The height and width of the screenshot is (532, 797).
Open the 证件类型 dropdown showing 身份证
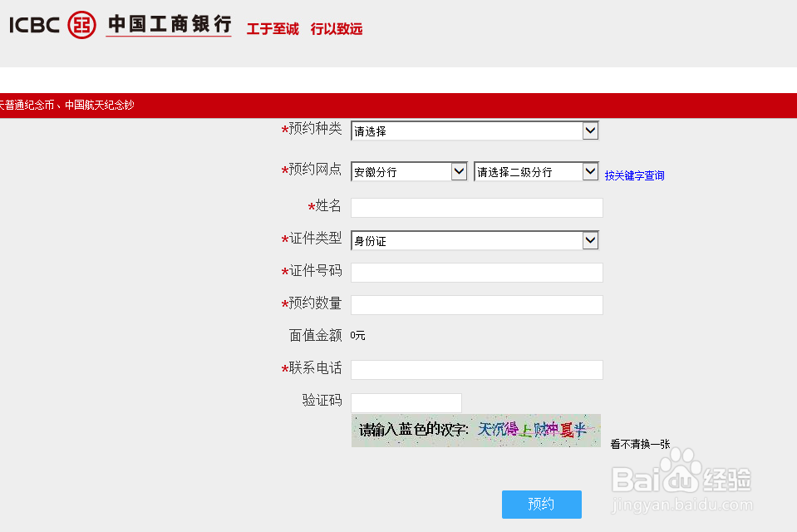point(474,240)
